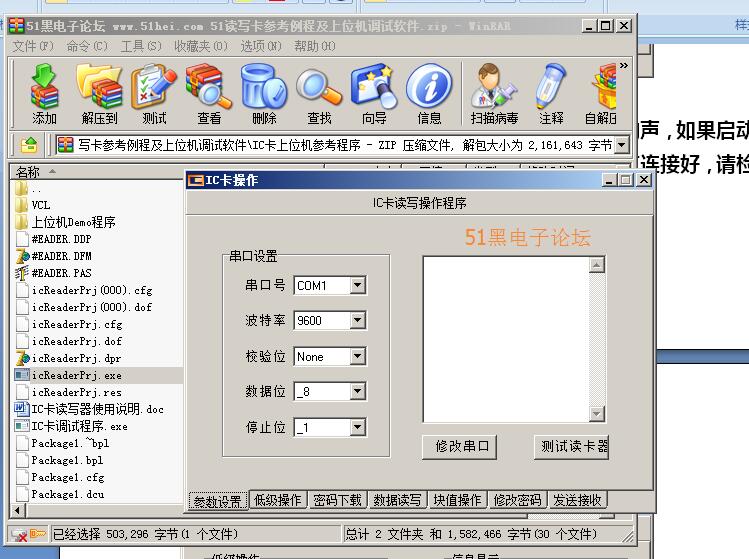Open the serial port (串口号) COM1 dropdown
This screenshot has width=749, height=559.
click(x=357, y=285)
